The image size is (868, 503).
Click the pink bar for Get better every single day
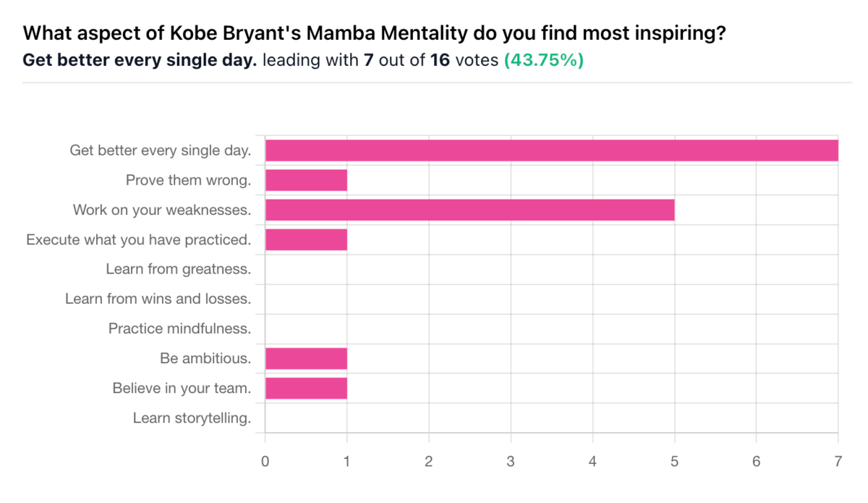coord(552,151)
